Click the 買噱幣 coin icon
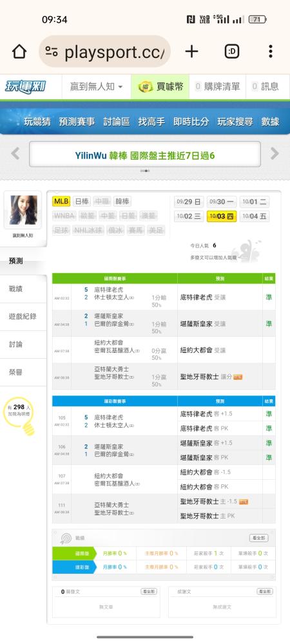 tap(145, 87)
